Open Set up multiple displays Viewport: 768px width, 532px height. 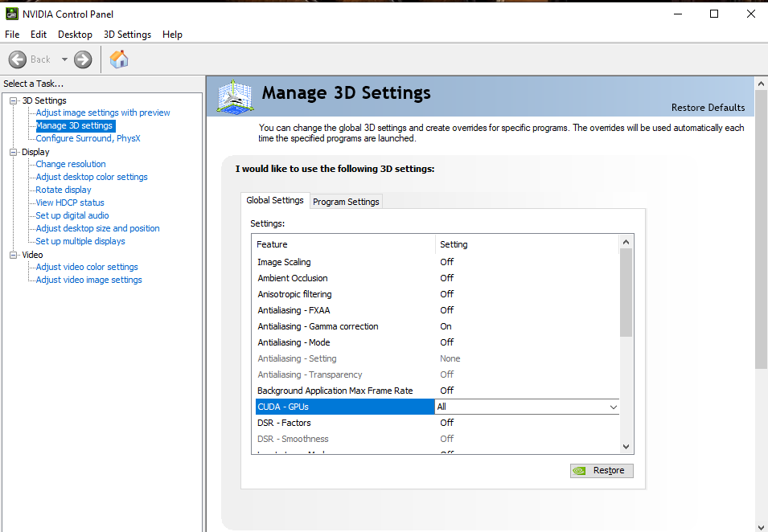80,241
